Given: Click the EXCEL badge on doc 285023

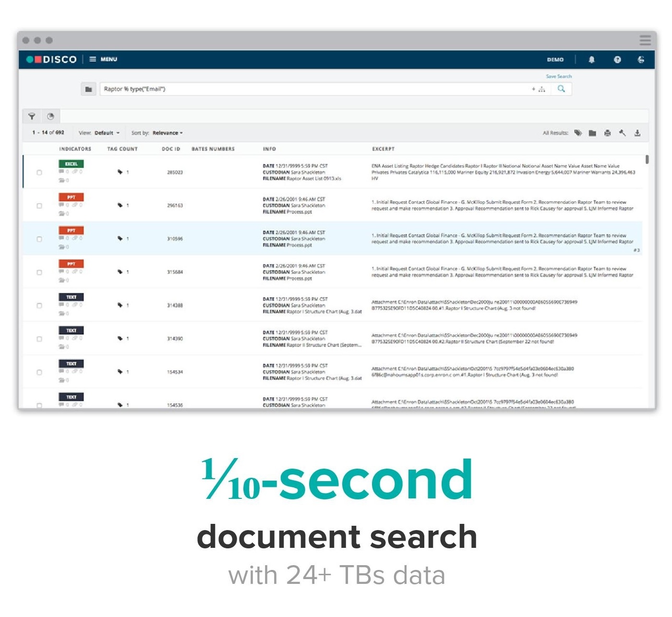Looking at the screenshot, I should click(x=71, y=164).
